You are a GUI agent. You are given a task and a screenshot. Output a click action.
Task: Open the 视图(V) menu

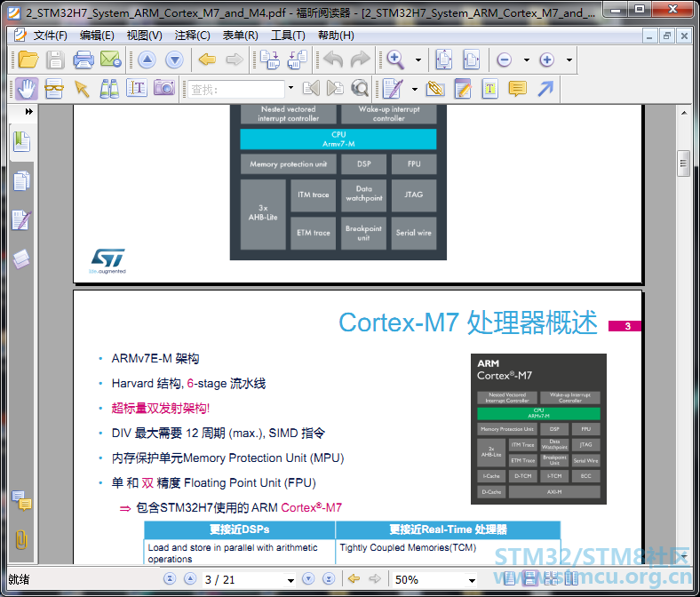(x=144, y=36)
